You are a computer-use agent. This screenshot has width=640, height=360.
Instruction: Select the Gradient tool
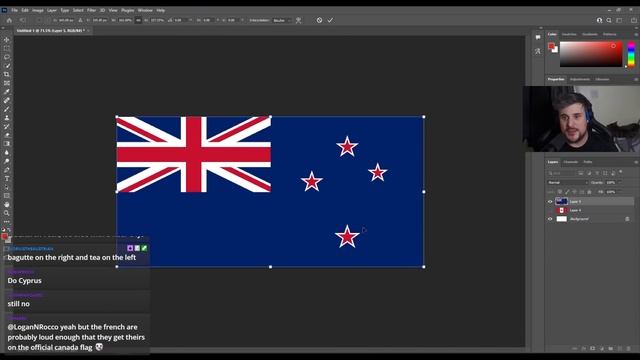coord(7,144)
